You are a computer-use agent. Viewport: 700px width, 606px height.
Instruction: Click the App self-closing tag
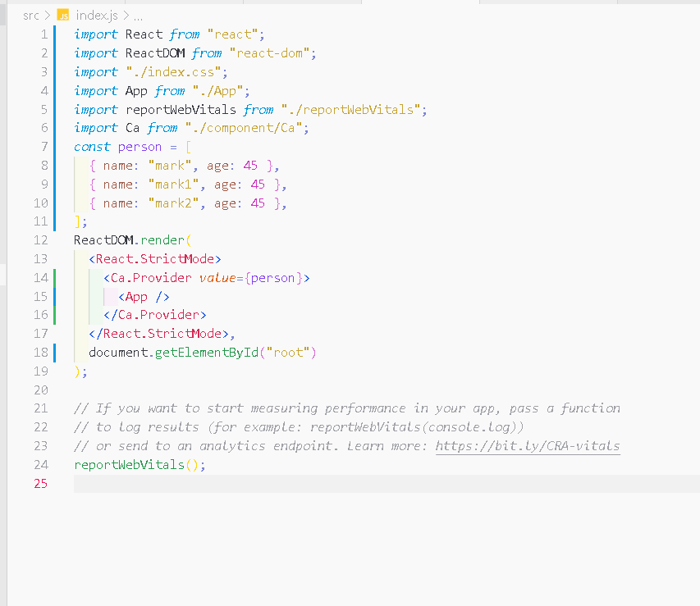tap(144, 297)
